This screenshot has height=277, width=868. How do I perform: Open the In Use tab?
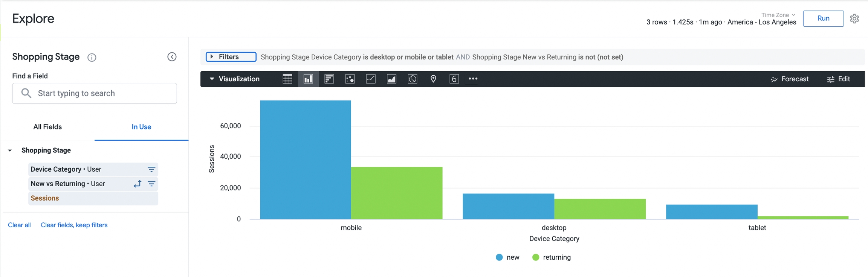pos(141,127)
